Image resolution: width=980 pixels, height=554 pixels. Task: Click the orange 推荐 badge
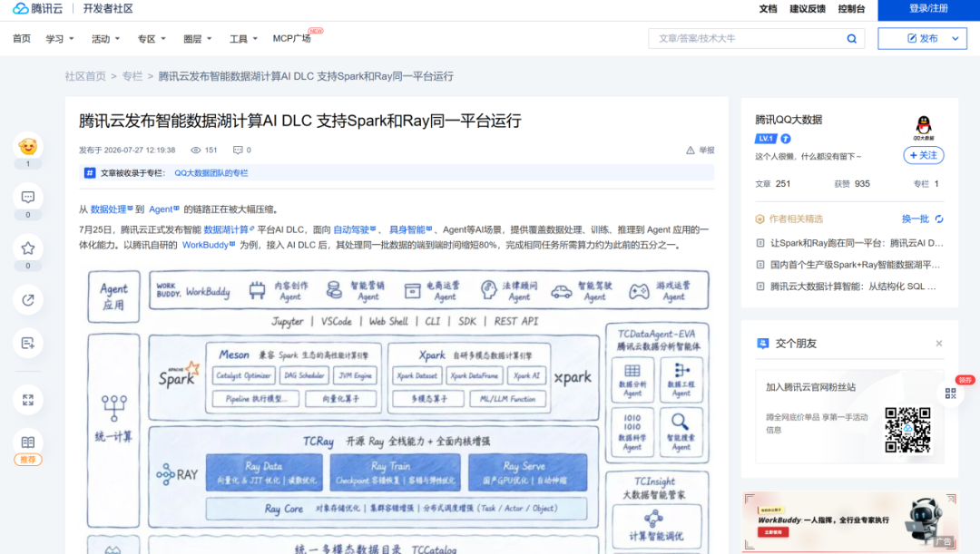pyautogui.click(x=28, y=460)
